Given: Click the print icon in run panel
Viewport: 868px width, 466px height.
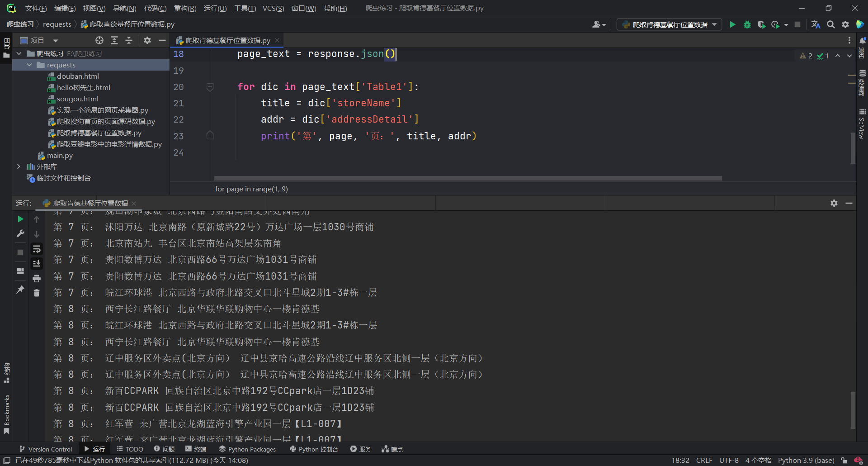Looking at the screenshot, I should click(37, 278).
